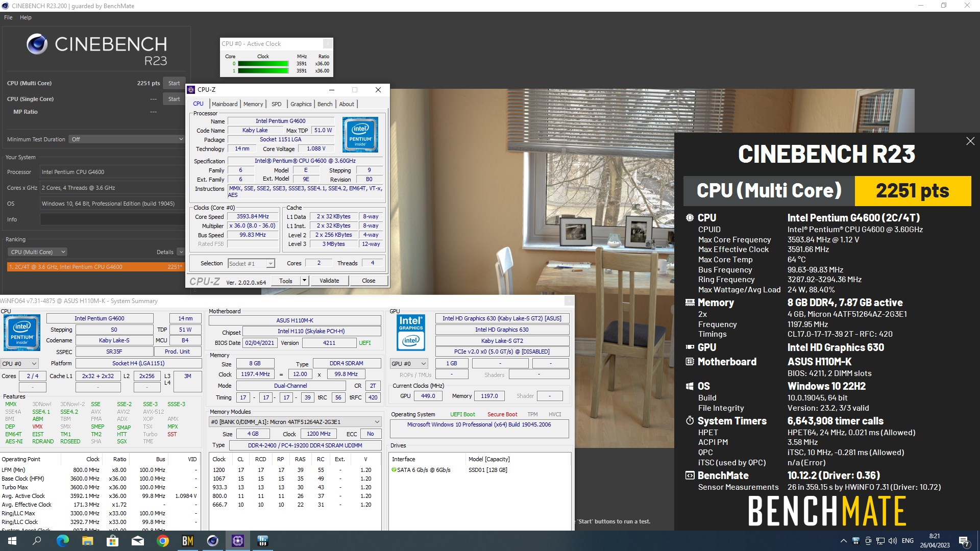The height and width of the screenshot is (551, 980).
Task: Close the CPU #0 Active Clock window
Action: pyautogui.click(x=328, y=44)
